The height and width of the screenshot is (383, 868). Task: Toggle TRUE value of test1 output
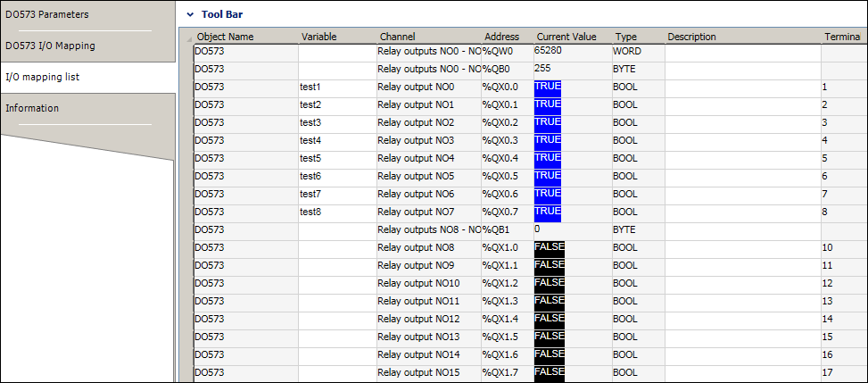[x=548, y=87]
